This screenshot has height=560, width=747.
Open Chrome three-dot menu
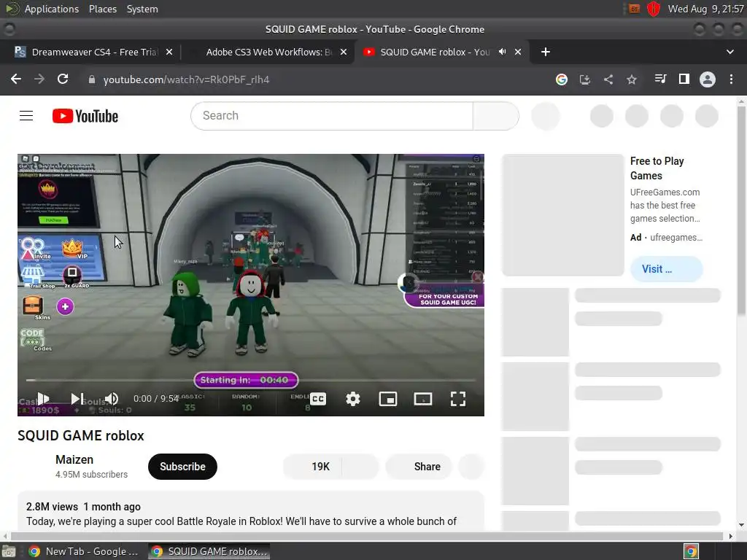tap(731, 79)
